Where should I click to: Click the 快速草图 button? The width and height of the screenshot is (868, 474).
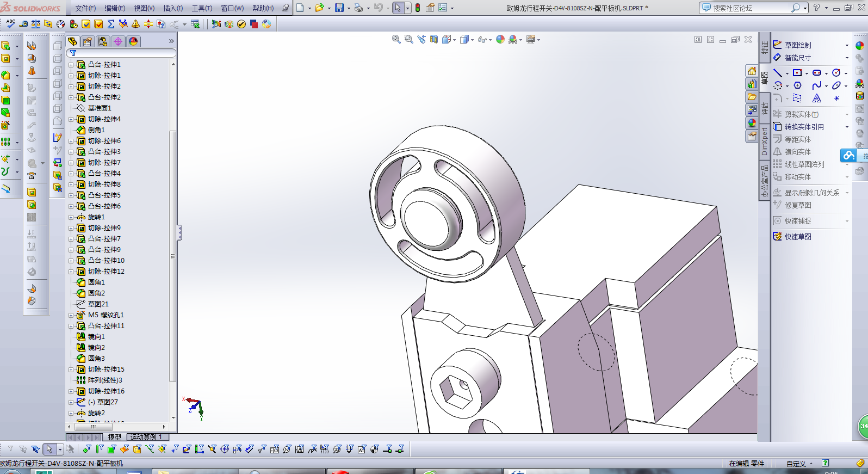pos(792,237)
